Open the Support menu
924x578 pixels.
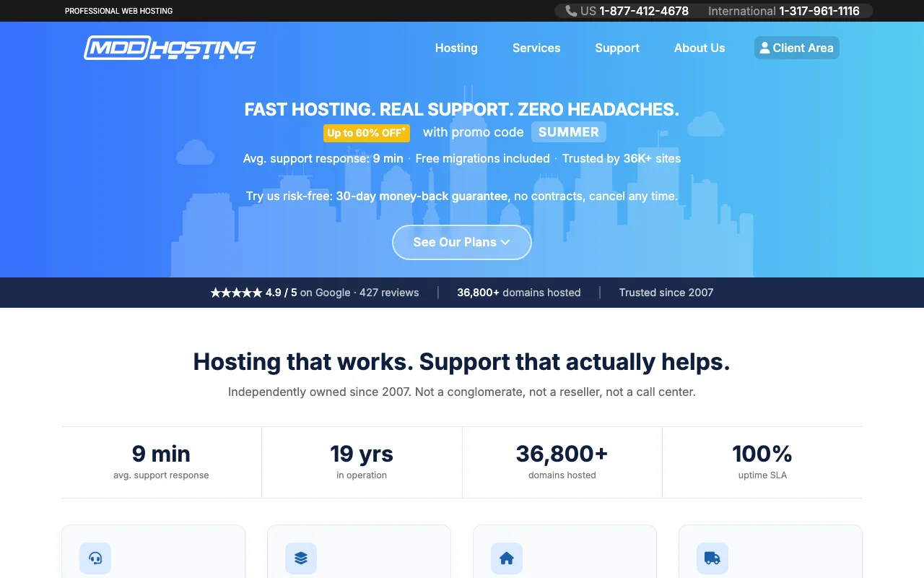[617, 48]
